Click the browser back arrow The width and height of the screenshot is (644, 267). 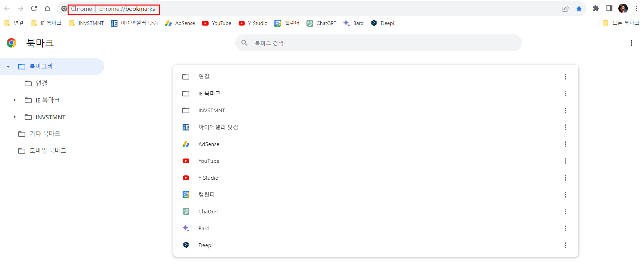click(x=7, y=8)
